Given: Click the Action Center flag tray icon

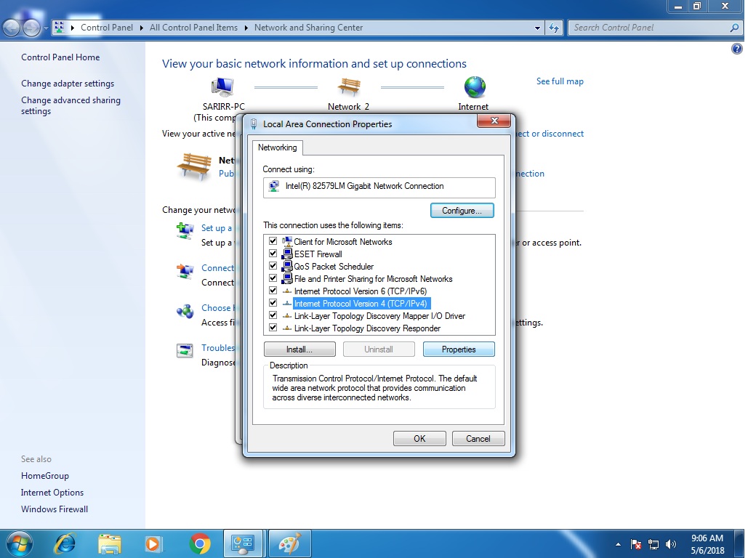Looking at the screenshot, I should pos(636,544).
